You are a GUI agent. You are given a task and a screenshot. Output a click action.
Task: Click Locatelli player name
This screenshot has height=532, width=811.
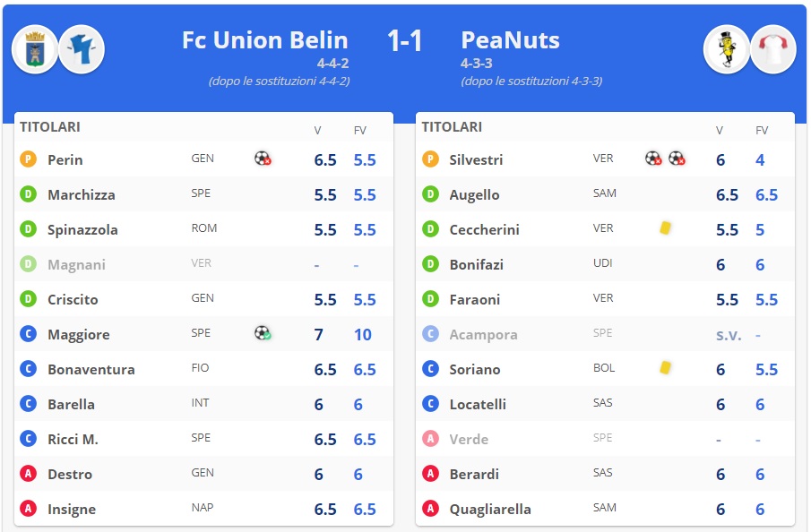pyautogui.click(x=478, y=404)
